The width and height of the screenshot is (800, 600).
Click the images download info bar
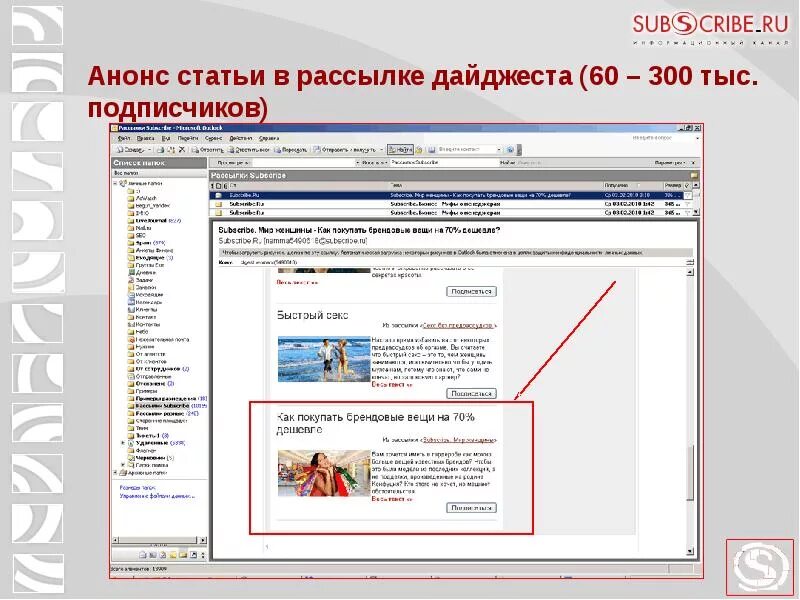pyautogui.click(x=455, y=253)
